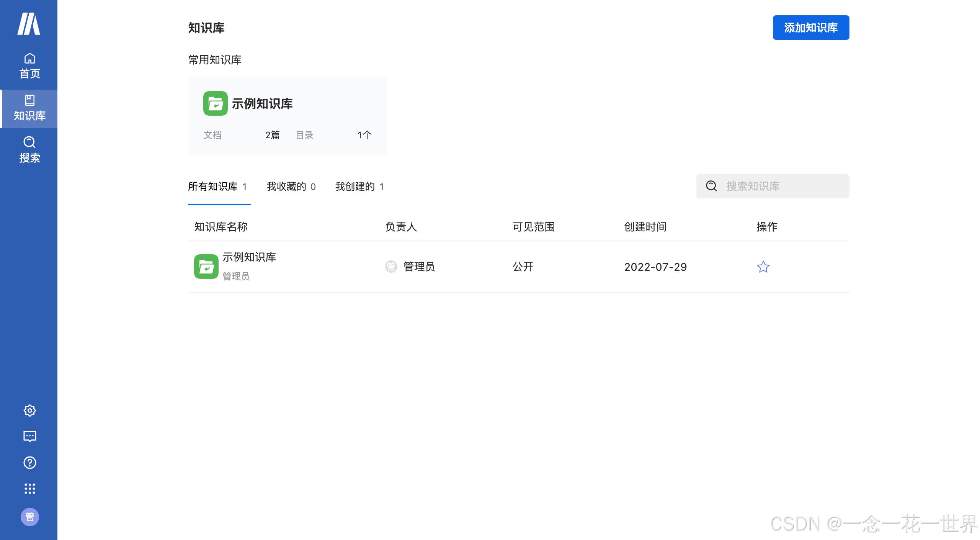This screenshot has height=540, width=980.
Task: Click the 目录 label in the card
Action: (x=304, y=135)
